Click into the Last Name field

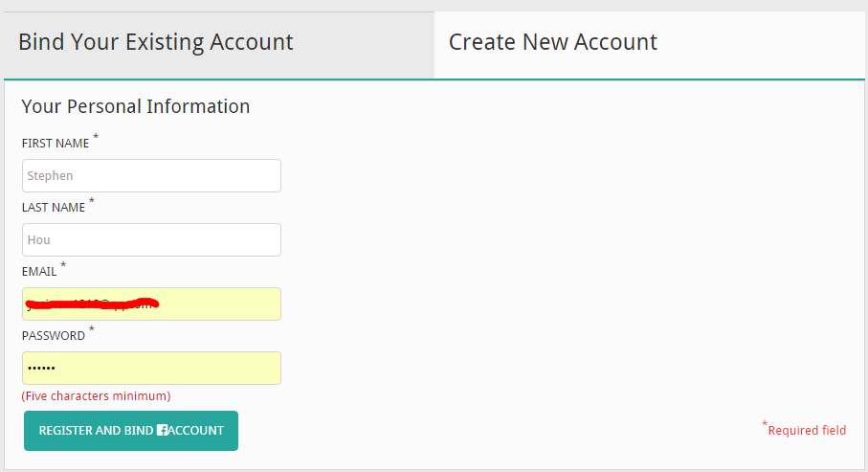tap(151, 240)
